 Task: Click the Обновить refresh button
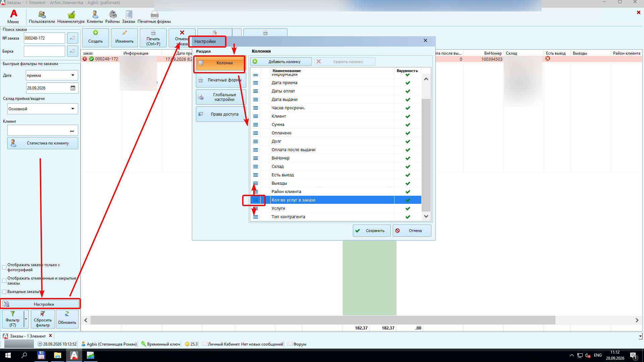point(67,319)
